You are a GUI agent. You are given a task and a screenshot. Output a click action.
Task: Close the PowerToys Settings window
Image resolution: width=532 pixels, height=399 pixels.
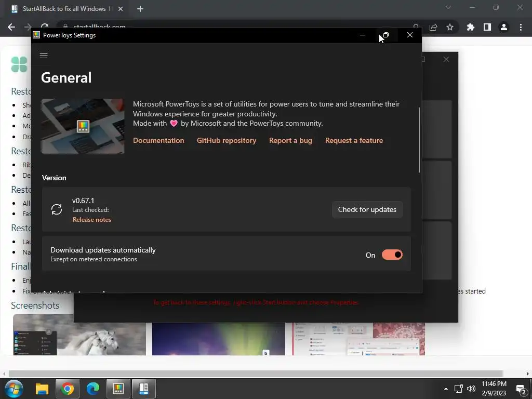coord(410,35)
